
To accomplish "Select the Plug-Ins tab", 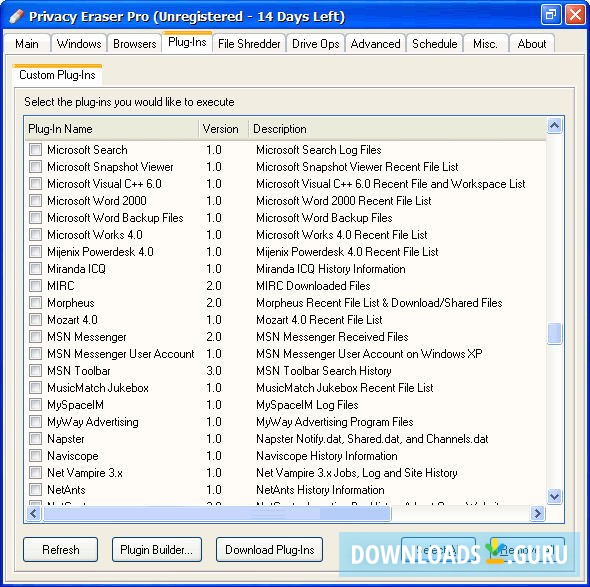I will (x=187, y=42).
